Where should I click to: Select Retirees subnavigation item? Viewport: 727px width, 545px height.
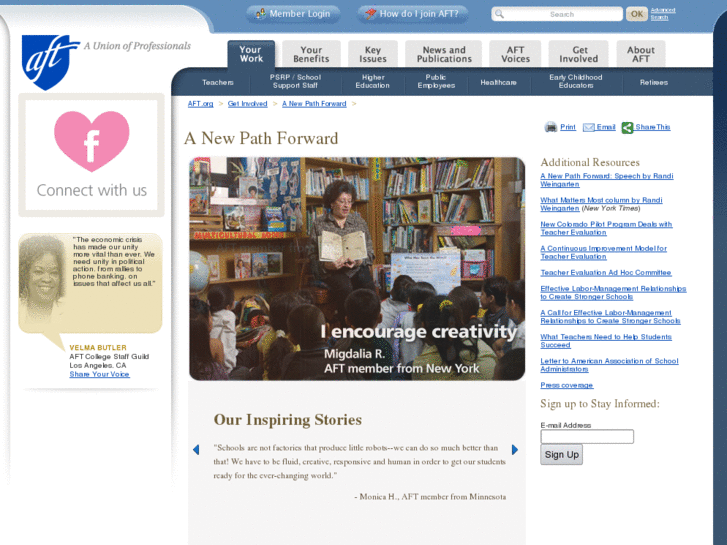(x=654, y=82)
